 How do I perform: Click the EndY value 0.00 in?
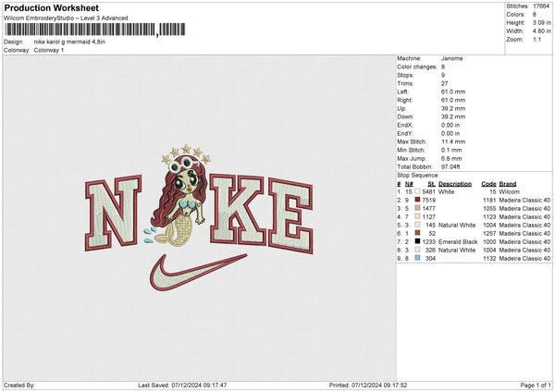[450, 134]
